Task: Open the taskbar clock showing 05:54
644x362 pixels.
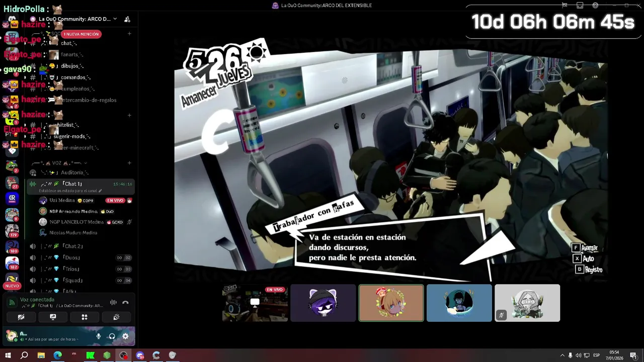Action: (x=614, y=355)
